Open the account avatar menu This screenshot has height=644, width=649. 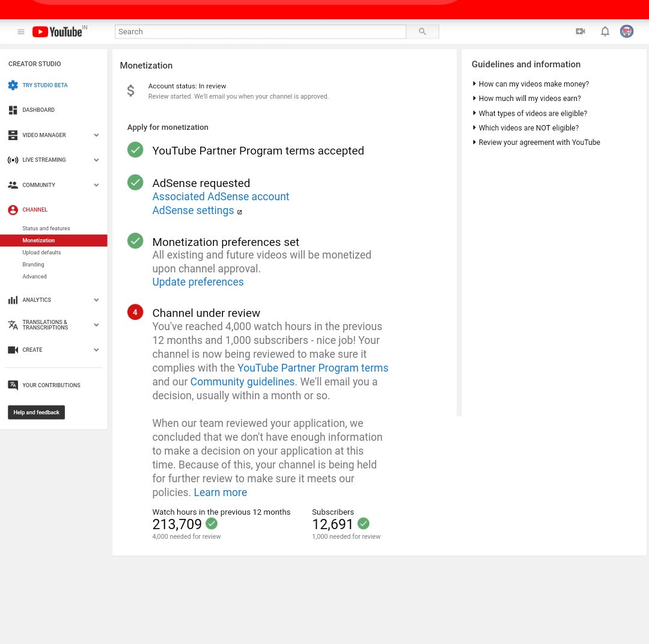point(626,31)
